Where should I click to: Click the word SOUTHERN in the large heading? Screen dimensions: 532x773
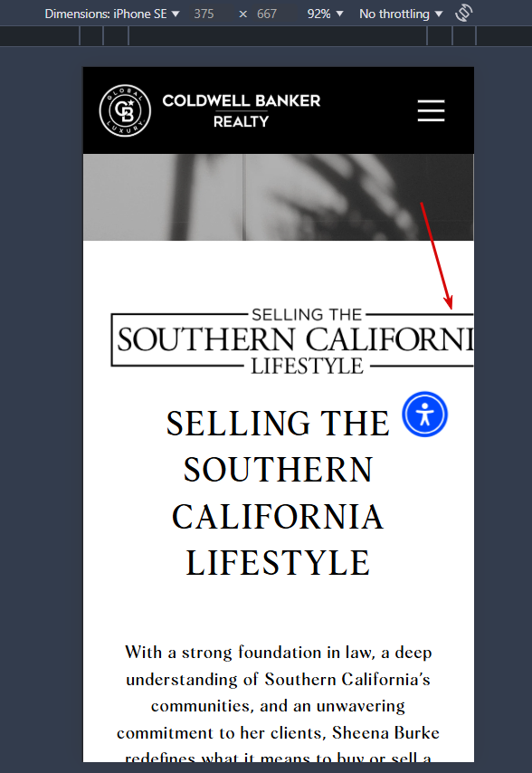(279, 469)
